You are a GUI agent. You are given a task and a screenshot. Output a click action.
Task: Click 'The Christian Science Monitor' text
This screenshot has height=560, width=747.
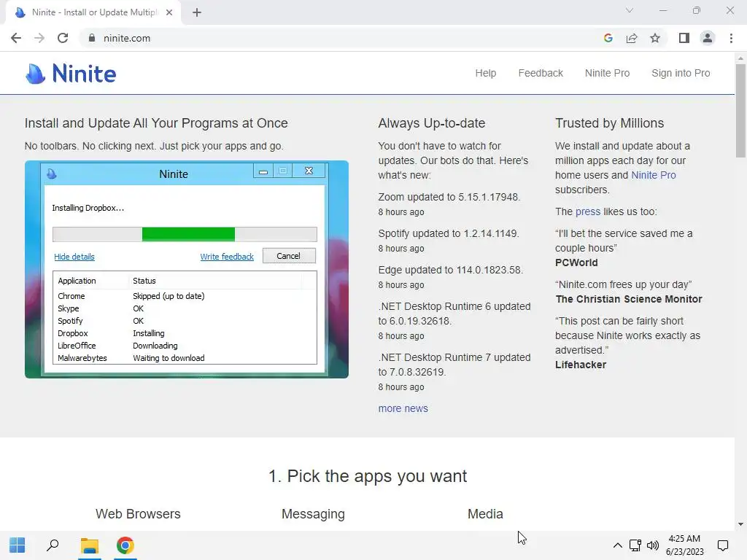[628, 299]
